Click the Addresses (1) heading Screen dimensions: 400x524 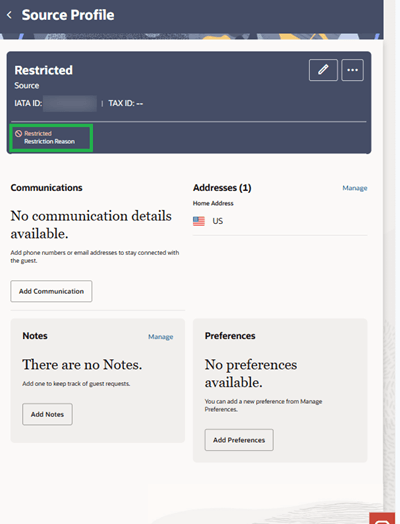[222, 188]
